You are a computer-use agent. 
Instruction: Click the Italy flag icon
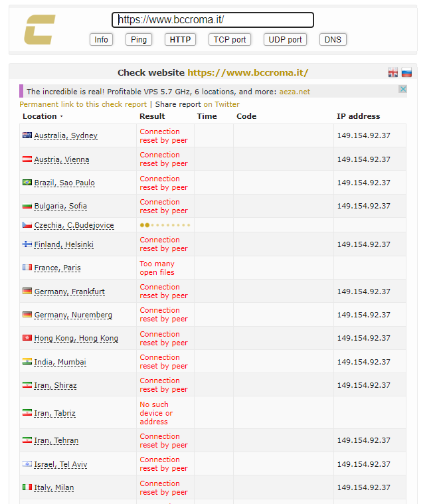[27, 487]
